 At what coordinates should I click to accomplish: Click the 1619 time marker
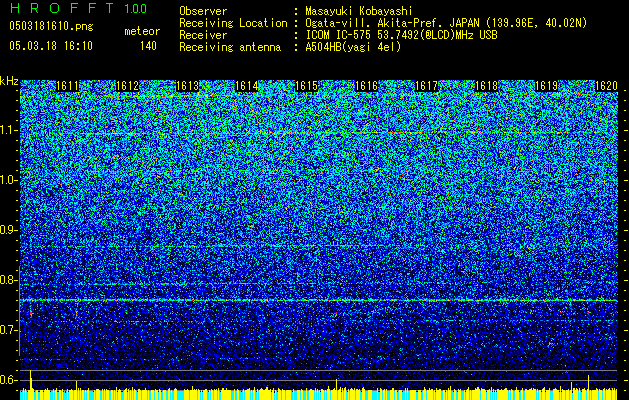point(546,86)
